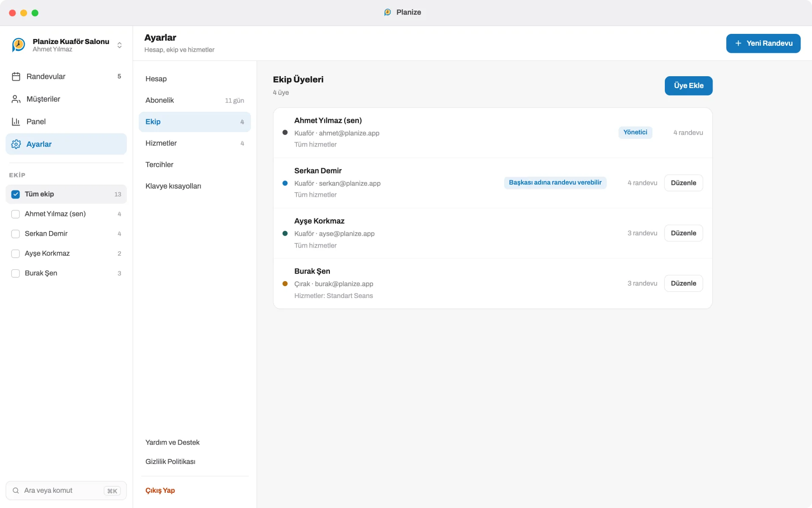Check the Ayşe Korkmaz filter checkbox
Image resolution: width=812 pixels, height=508 pixels.
click(16, 254)
